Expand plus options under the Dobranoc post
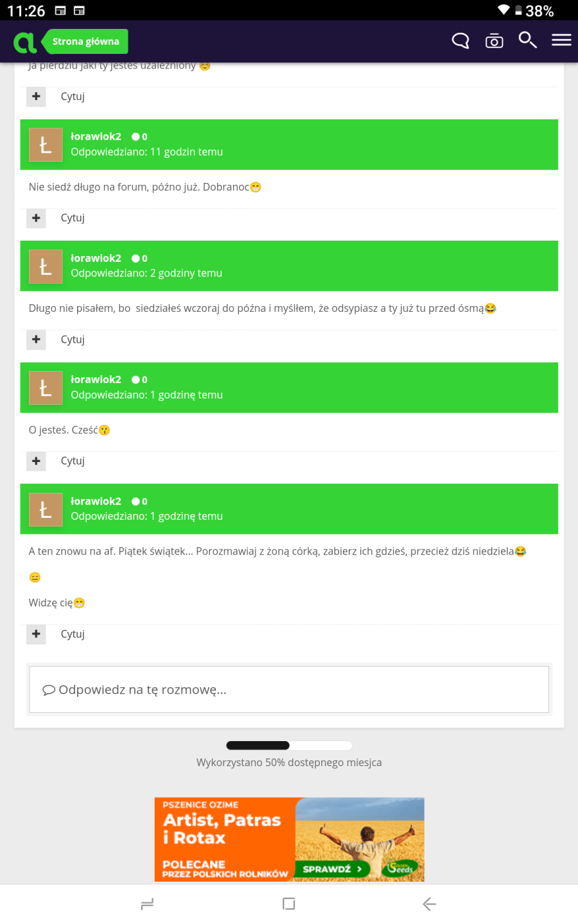The height and width of the screenshot is (924, 578). tap(36, 218)
